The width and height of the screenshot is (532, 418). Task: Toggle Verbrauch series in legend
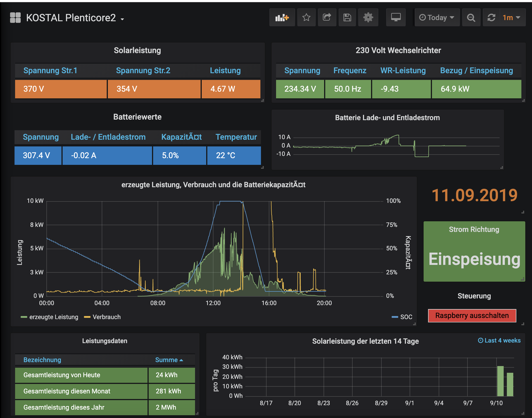(106, 317)
